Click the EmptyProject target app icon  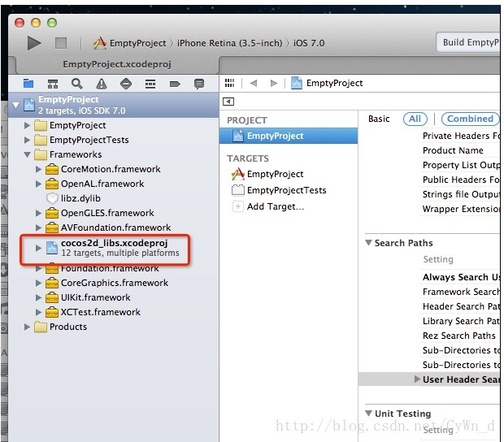click(x=238, y=174)
